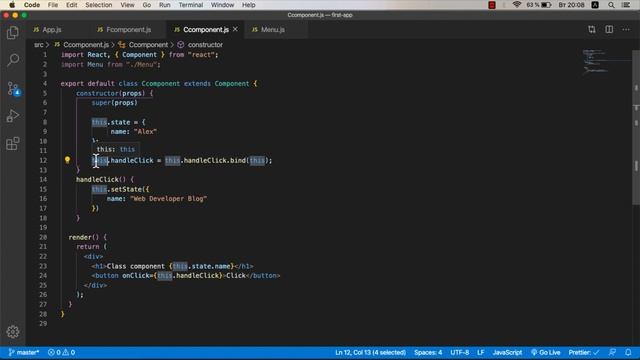
Task: Click the Wi-Fi status icon
Action: coord(517,5)
